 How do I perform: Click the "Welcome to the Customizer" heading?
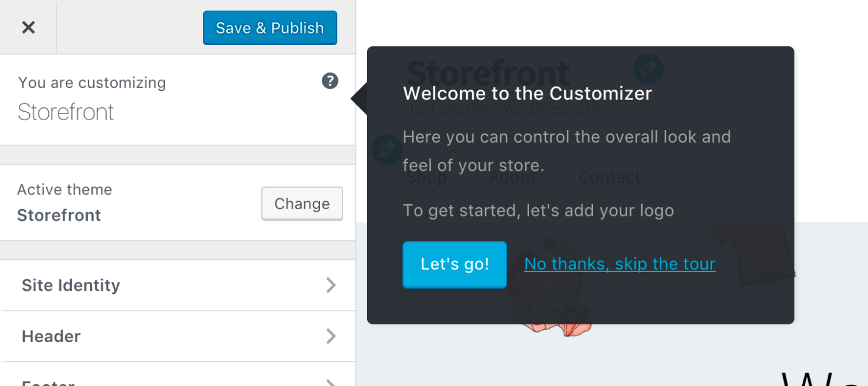pyautogui.click(x=527, y=93)
